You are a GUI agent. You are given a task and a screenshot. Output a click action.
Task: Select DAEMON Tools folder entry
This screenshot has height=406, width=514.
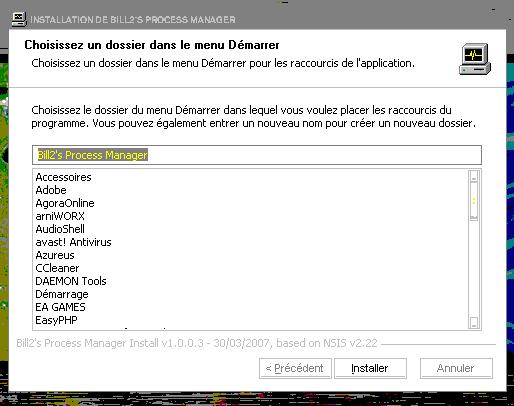click(71, 281)
